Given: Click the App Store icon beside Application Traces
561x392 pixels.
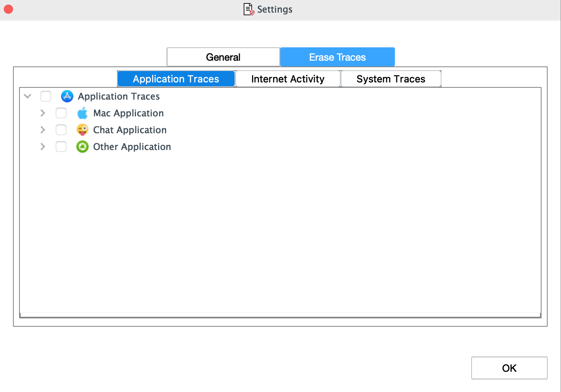Looking at the screenshot, I should [x=67, y=96].
